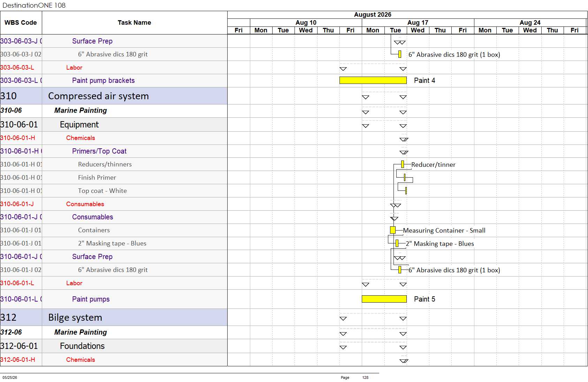
Task: Select the Primers/Top Coat row
Action: (114, 151)
